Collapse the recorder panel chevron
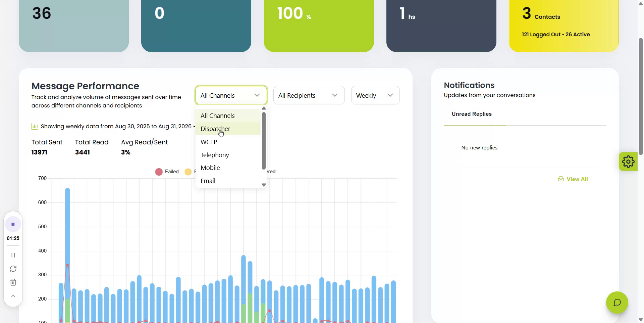Image resolution: width=644 pixels, height=323 pixels. (13, 296)
